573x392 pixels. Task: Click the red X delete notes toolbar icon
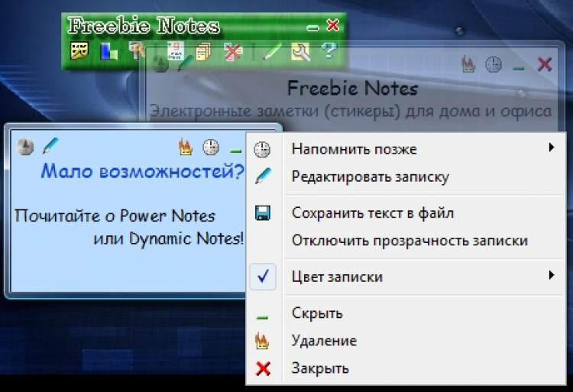tap(232, 51)
